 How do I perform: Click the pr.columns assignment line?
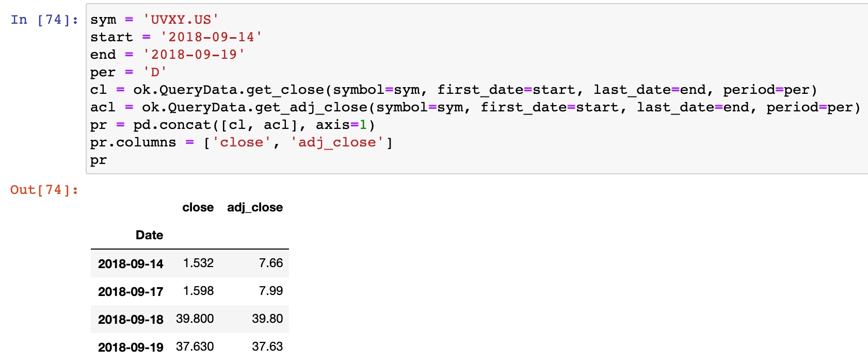pos(242,142)
